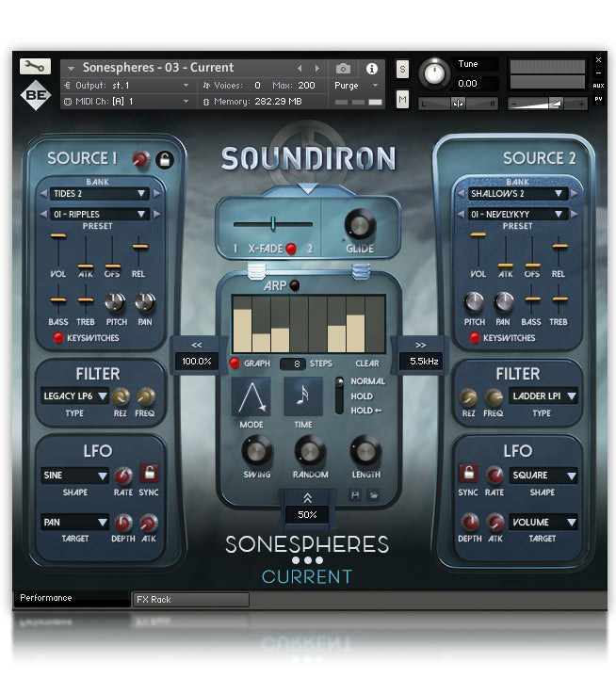Open SQUARE LFO shape dropdown
This screenshot has width=616, height=678.
(x=543, y=476)
